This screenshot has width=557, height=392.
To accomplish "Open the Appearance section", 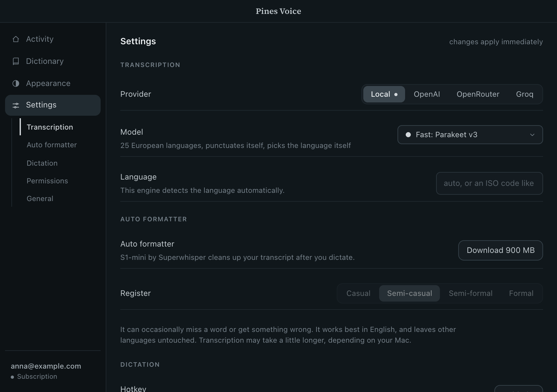I will click(53, 83).
